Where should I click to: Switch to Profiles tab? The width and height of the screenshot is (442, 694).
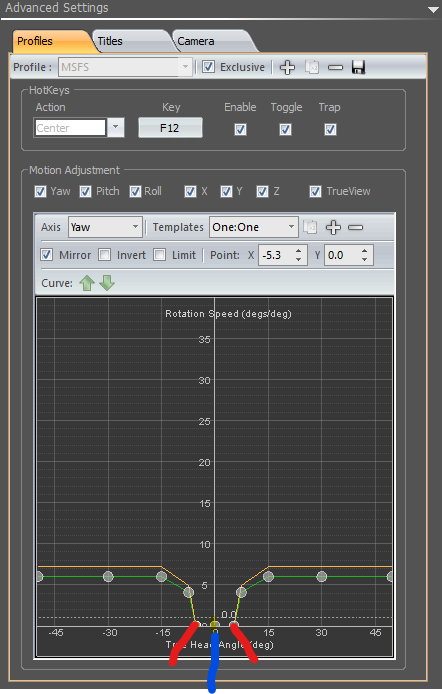point(52,41)
